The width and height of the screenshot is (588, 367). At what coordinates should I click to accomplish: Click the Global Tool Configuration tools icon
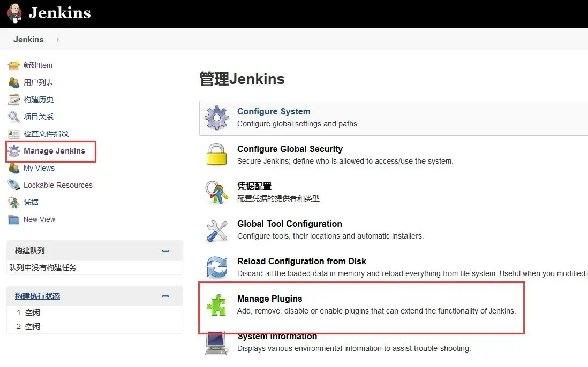[216, 230]
